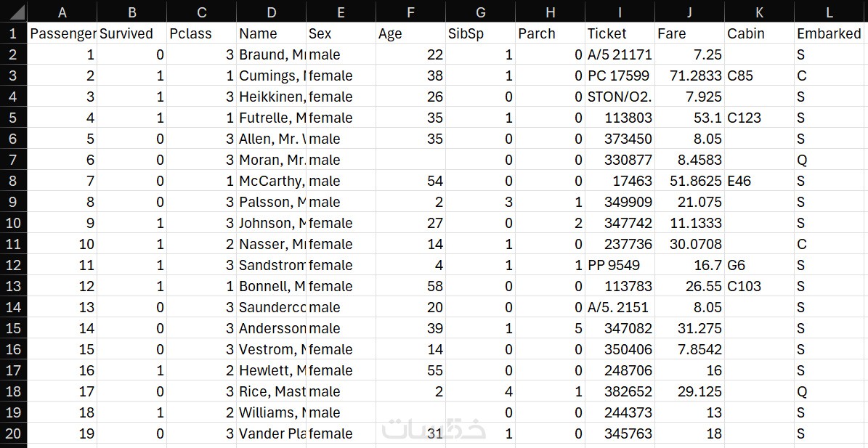Select the entire row 18
Image resolution: width=868 pixels, height=448 pixels.
(13, 391)
